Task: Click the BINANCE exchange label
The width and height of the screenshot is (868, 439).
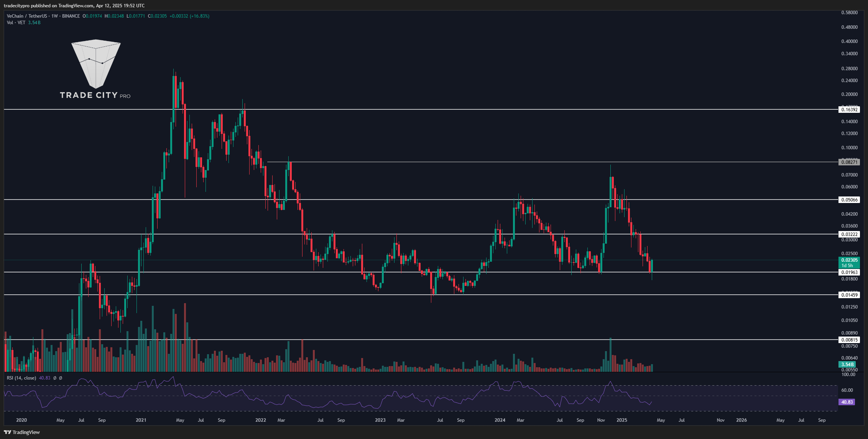Action: [71, 16]
